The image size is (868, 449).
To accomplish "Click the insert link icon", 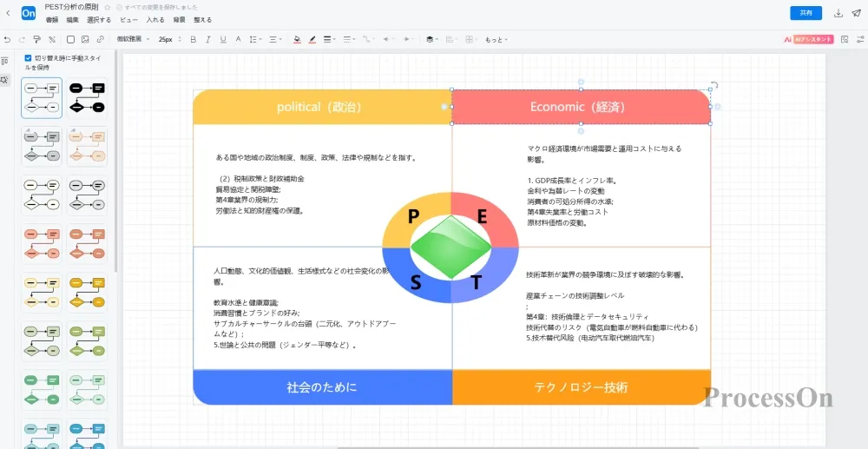I will click(101, 39).
